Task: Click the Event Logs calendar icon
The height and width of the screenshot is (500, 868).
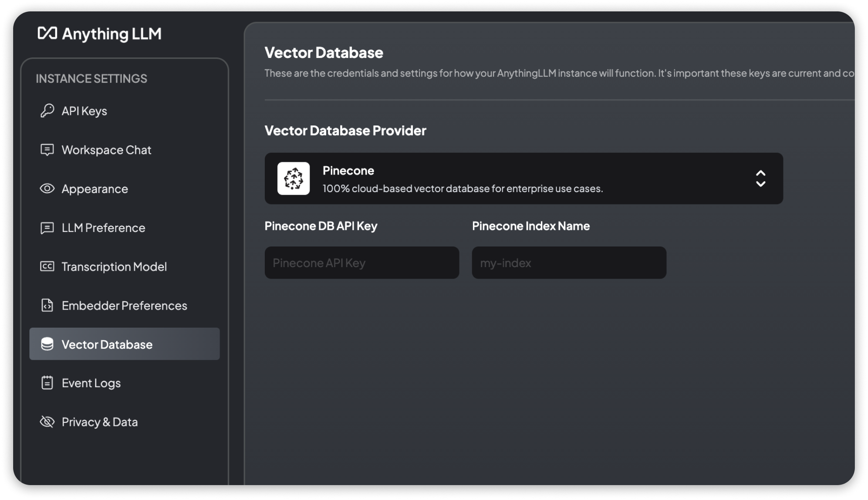Action: [x=48, y=382]
